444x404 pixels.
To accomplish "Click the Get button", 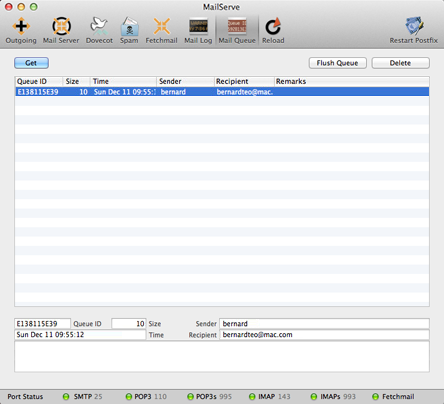I will [31, 63].
